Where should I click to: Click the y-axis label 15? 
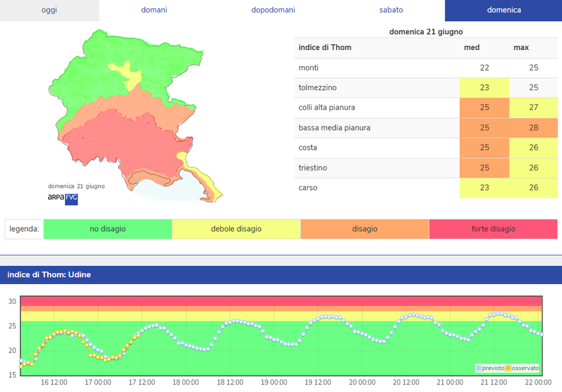click(x=12, y=375)
